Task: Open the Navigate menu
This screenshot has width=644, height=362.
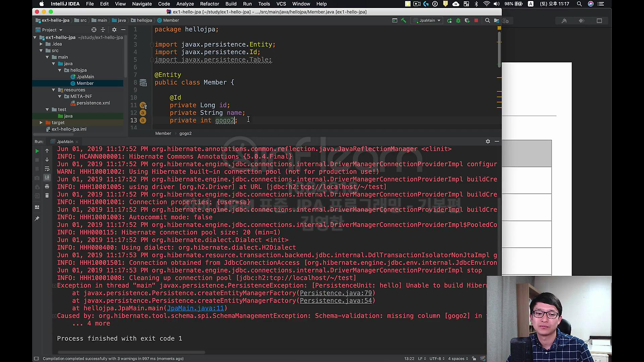Action: (142, 4)
